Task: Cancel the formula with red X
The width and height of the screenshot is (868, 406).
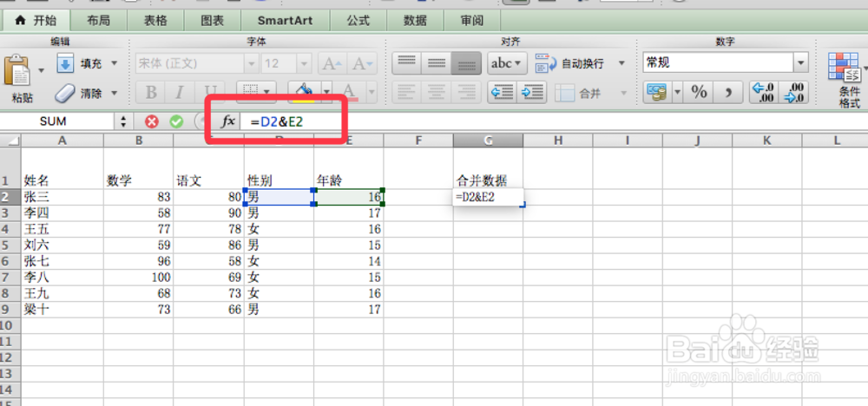Action: click(152, 121)
